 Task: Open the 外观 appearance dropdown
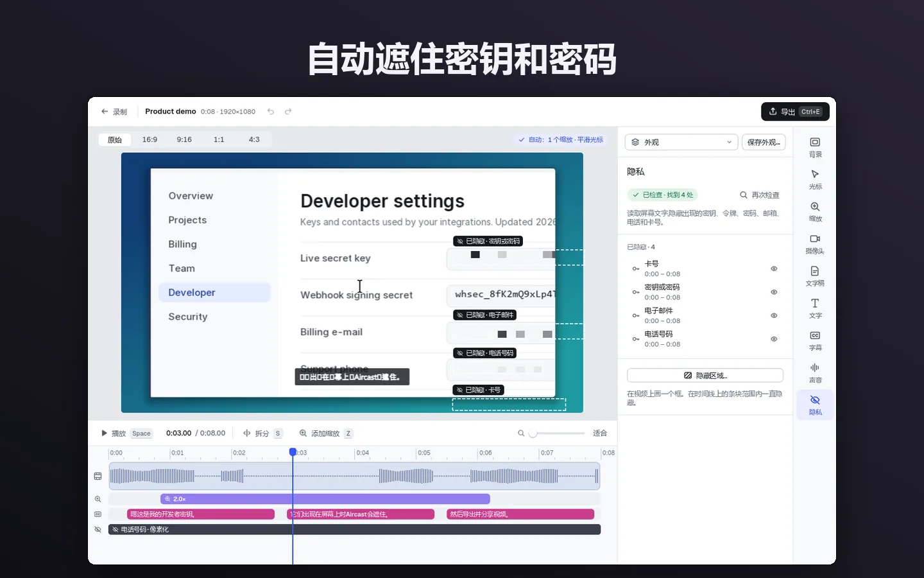pyautogui.click(x=681, y=142)
